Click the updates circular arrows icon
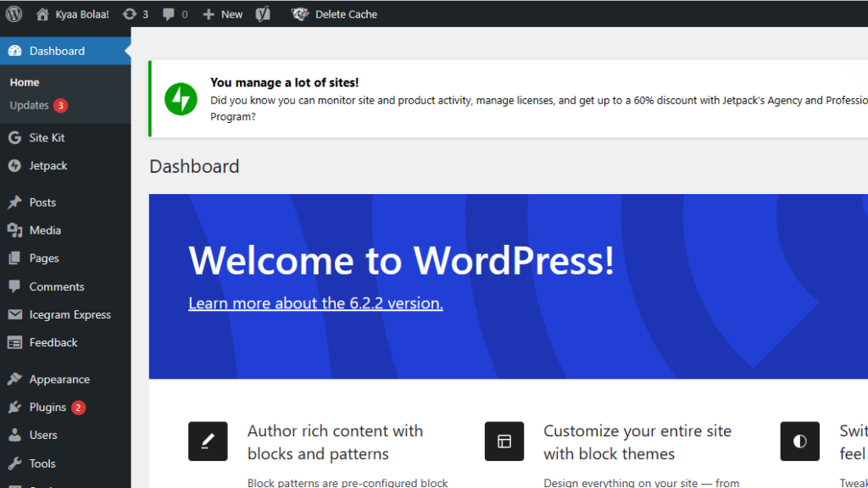This screenshot has width=868, height=488. (x=129, y=14)
